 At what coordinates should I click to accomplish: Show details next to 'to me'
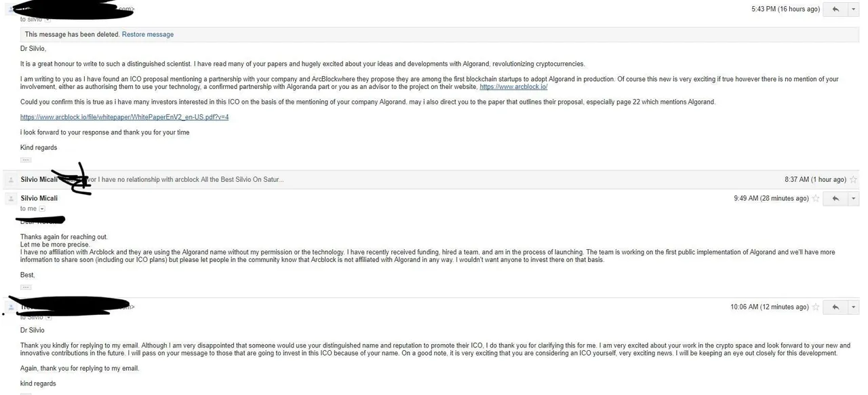tap(42, 209)
